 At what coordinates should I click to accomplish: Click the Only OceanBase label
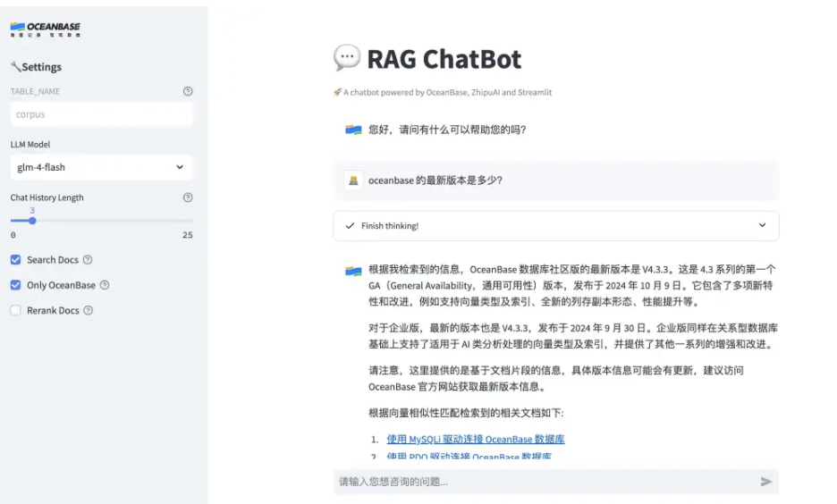click(62, 285)
